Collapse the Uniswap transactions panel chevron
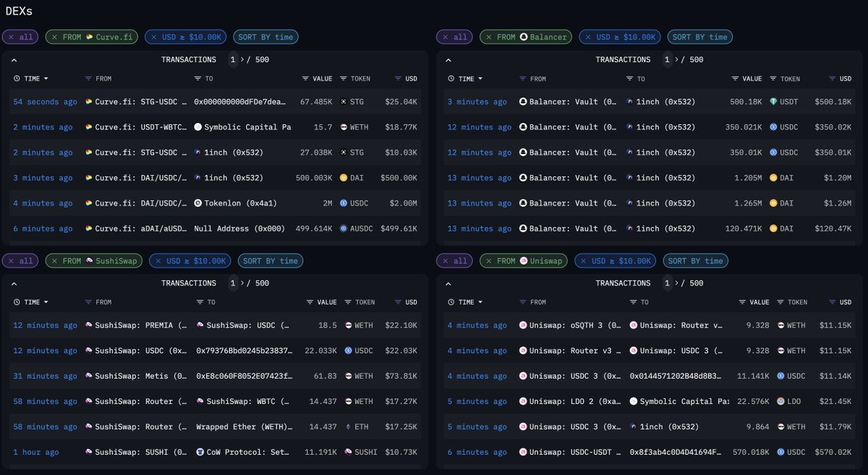Screen dimensions: 868x475 [x=448, y=283]
